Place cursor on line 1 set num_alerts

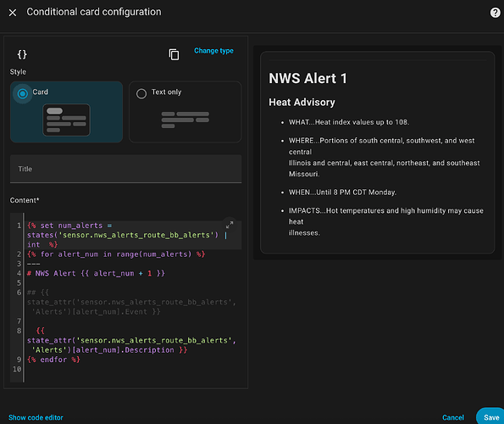(x=69, y=226)
